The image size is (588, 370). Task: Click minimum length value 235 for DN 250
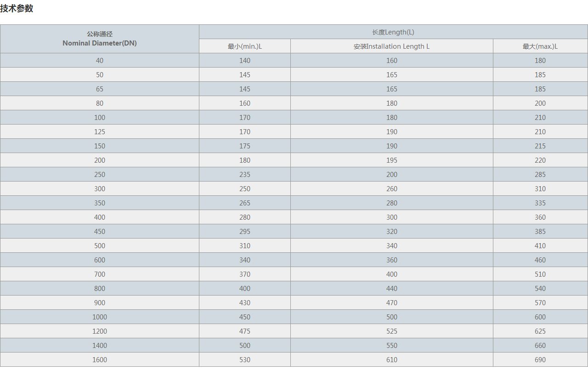click(x=245, y=175)
